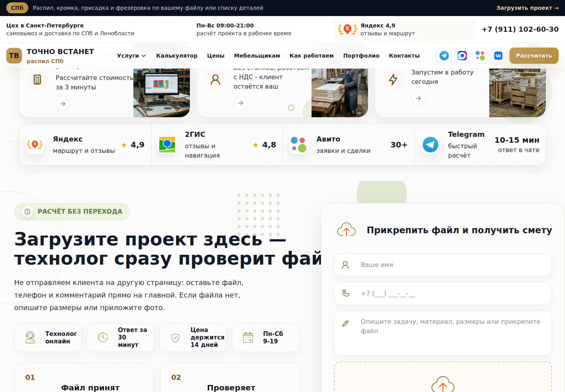Click the Прикрепить файл и получить смету heading
565x392 pixels.
[459, 230]
